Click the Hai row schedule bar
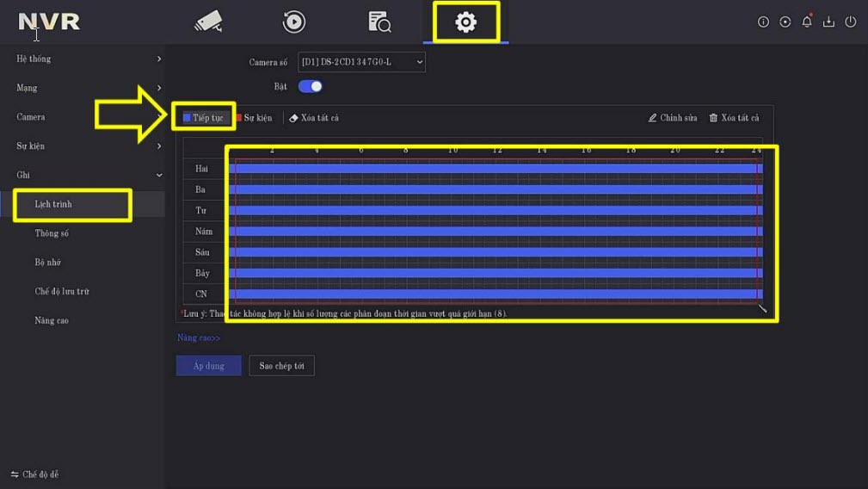Viewport: 868px width, 489px height. 495,169
